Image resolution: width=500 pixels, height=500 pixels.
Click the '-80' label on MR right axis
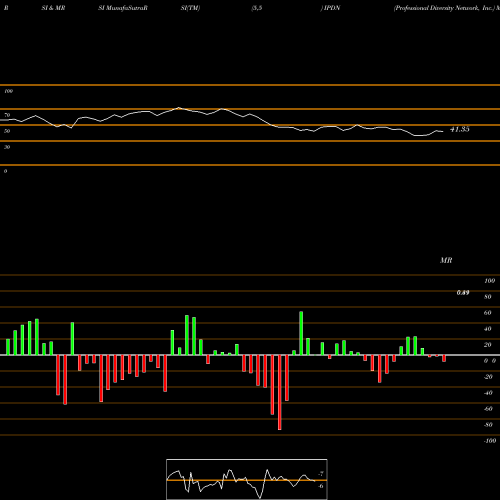pos(488,425)
